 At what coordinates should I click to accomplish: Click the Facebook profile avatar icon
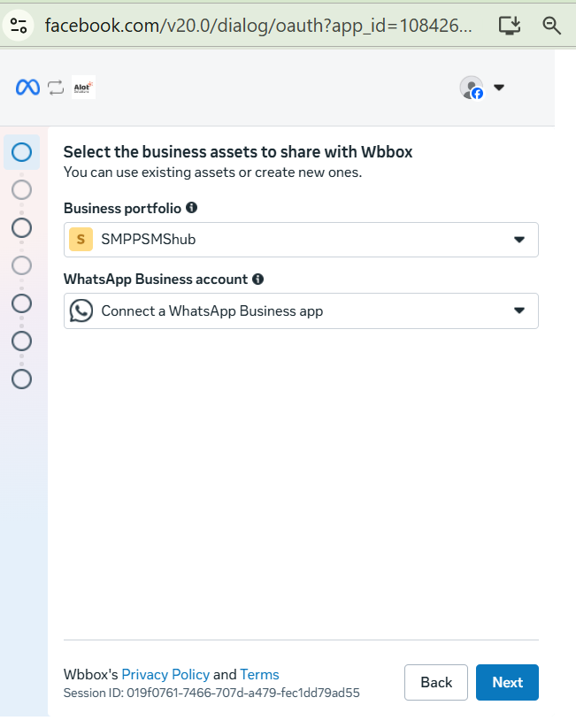pyautogui.click(x=472, y=88)
